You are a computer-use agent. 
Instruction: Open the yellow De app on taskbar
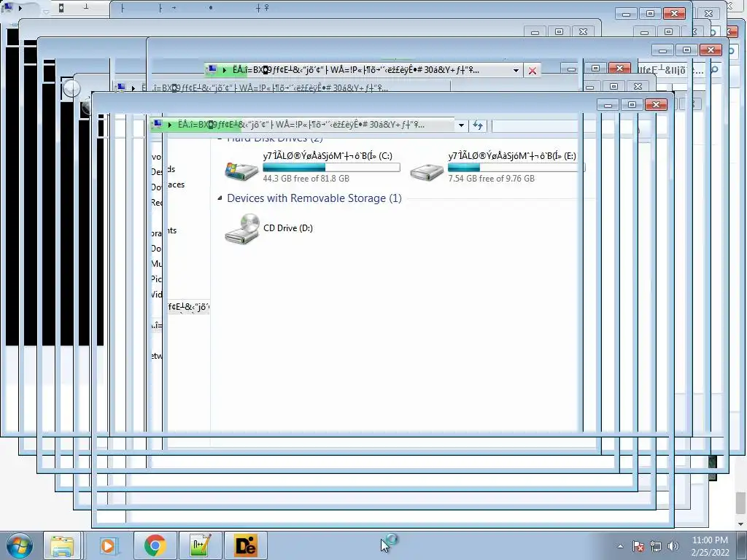point(246,545)
